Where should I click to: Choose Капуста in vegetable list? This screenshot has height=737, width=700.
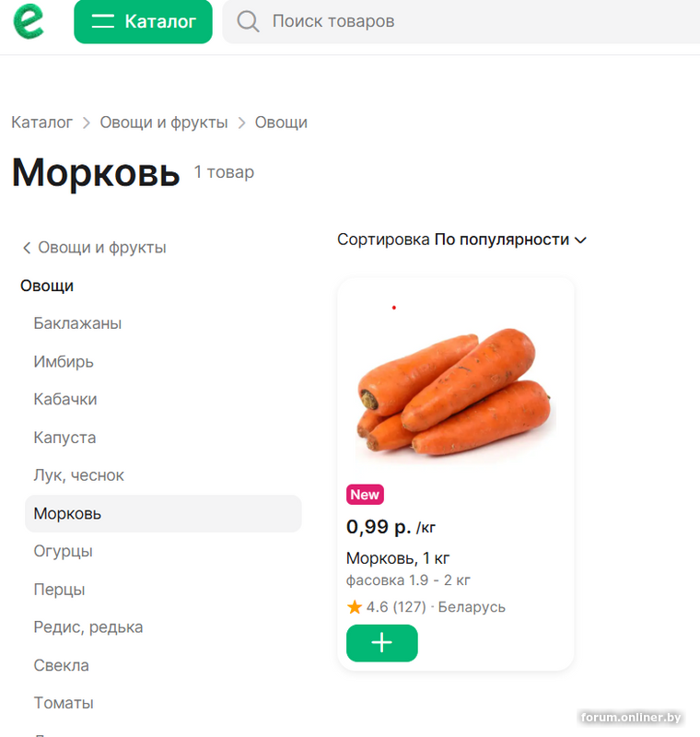(x=64, y=438)
